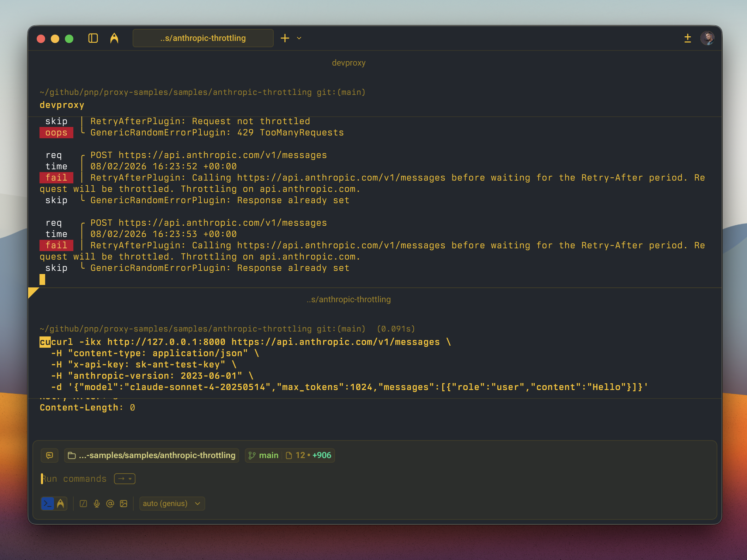Click the anthropic-throttling folder path badge
This screenshot has width=747, height=560.
pyautogui.click(x=151, y=455)
